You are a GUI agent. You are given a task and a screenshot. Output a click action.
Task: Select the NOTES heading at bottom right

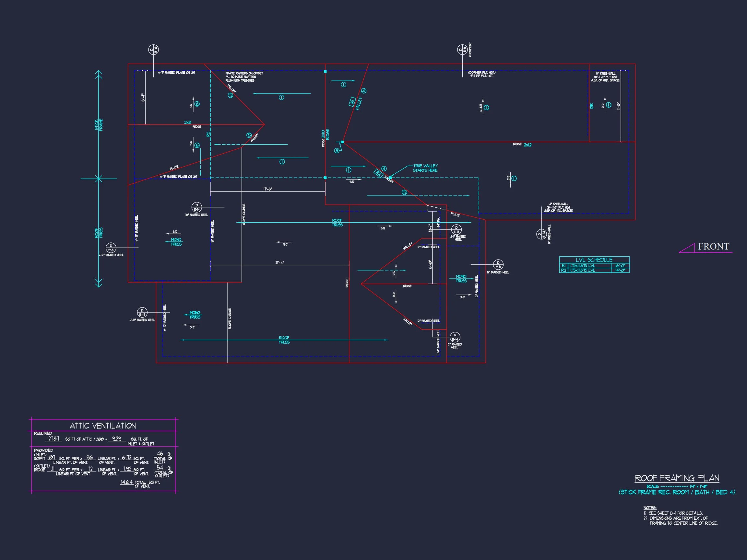(x=650, y=508)
